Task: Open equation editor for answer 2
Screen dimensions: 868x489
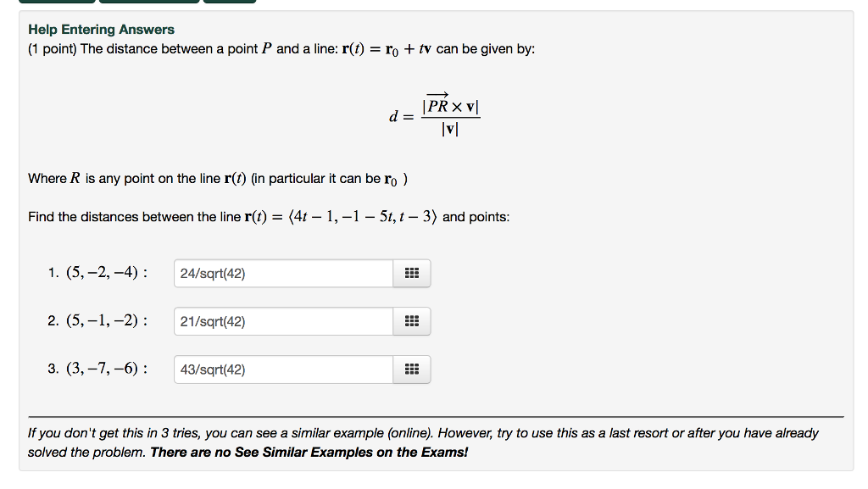Action: click(x=411, y=321)
